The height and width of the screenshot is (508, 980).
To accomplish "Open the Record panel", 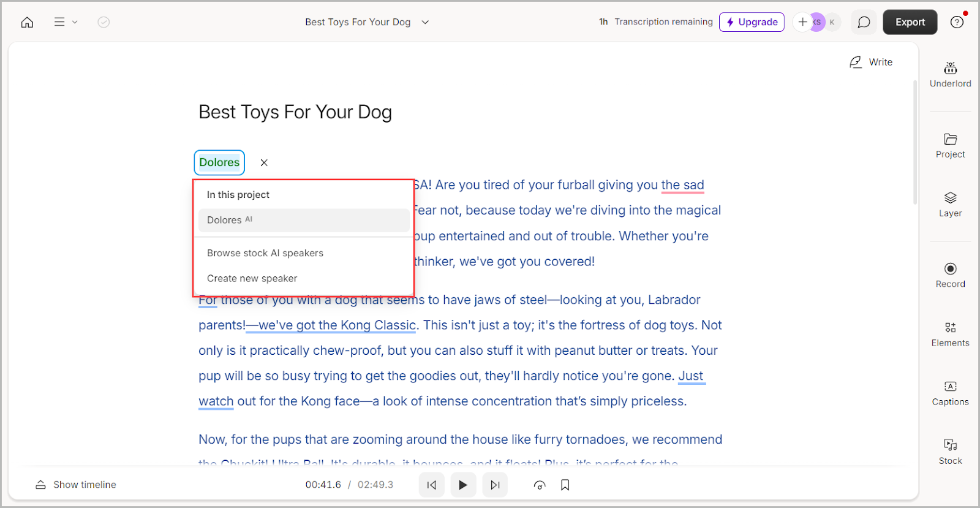I will click(950, 275).
